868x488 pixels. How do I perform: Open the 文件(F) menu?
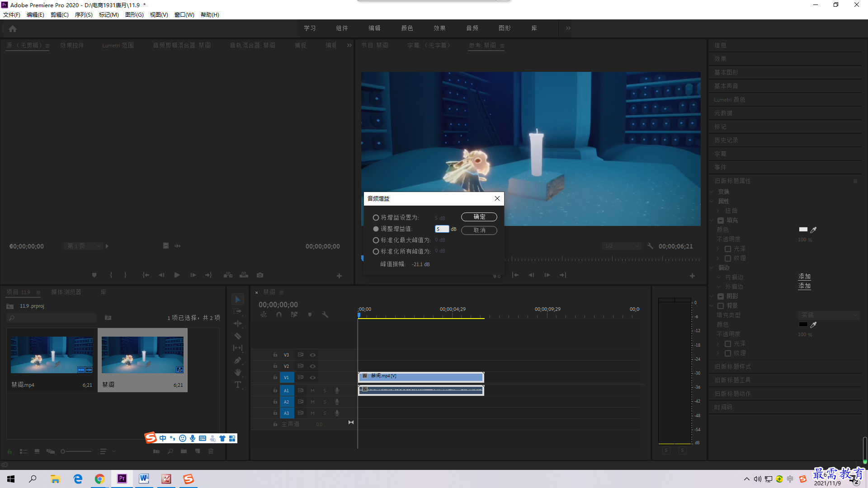point(12,14)
